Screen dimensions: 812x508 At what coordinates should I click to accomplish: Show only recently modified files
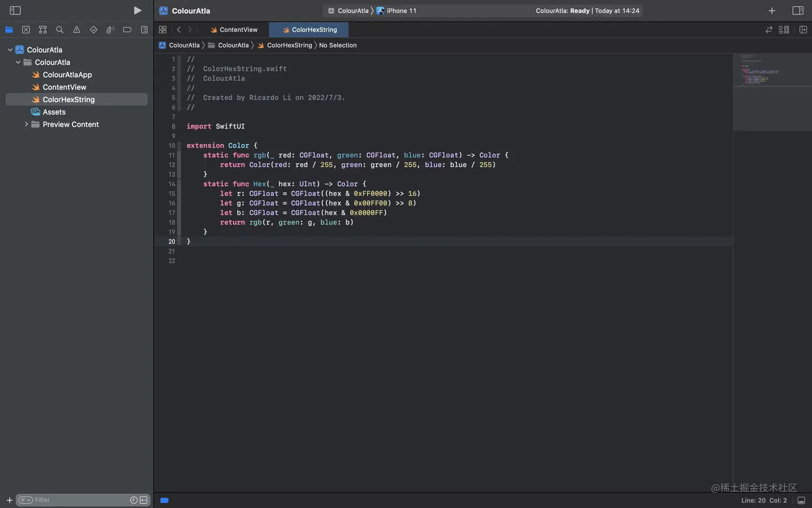134,500
